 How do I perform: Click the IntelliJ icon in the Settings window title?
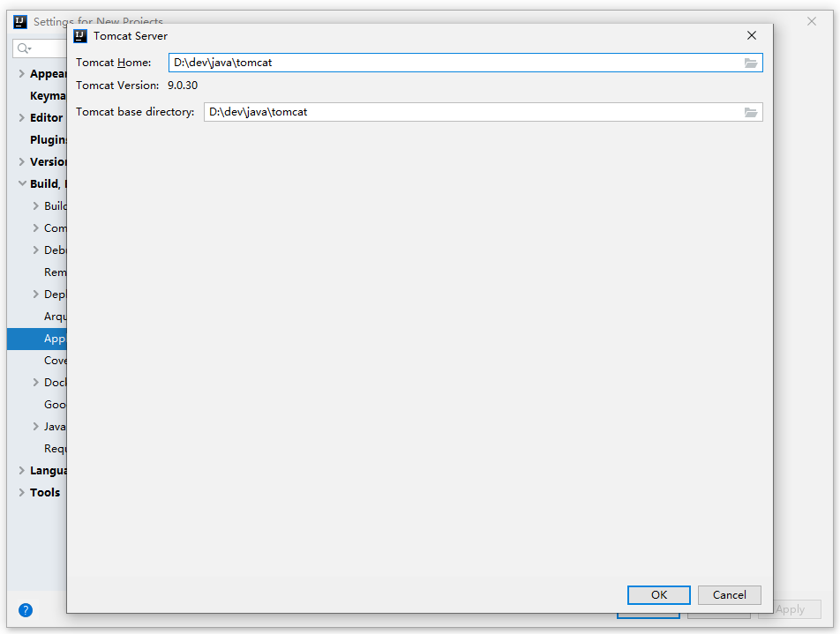pyautogui.click(x=20, y=22)
